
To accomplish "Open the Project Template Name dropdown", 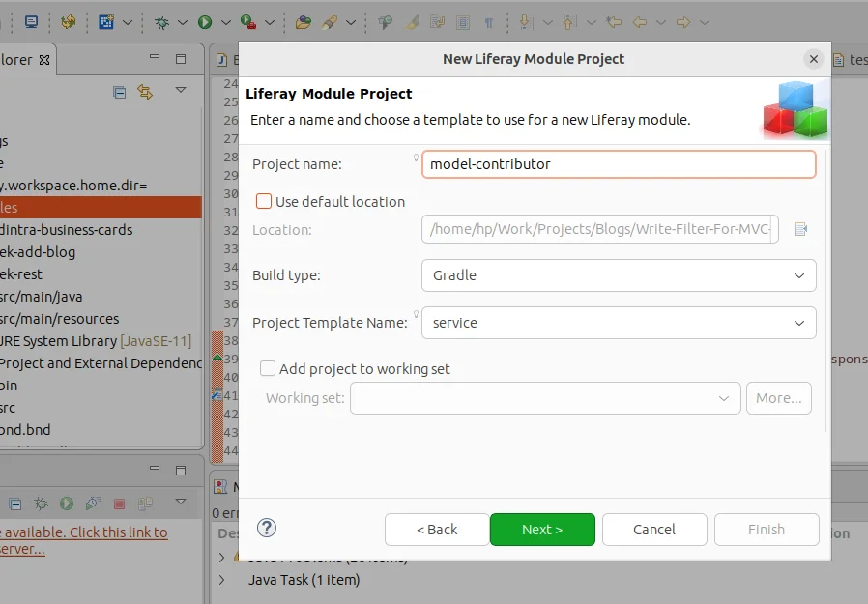I will click(619, 323).
